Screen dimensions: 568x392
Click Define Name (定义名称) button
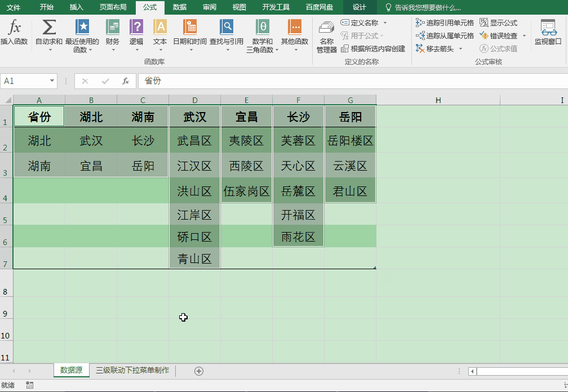[x=360, y=23]
